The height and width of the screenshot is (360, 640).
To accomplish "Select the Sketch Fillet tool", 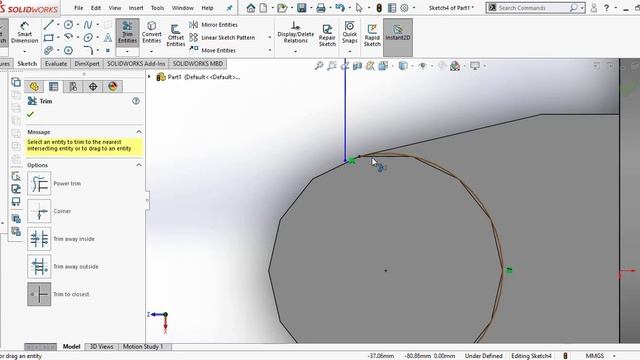I will click(x=88, y=51).
